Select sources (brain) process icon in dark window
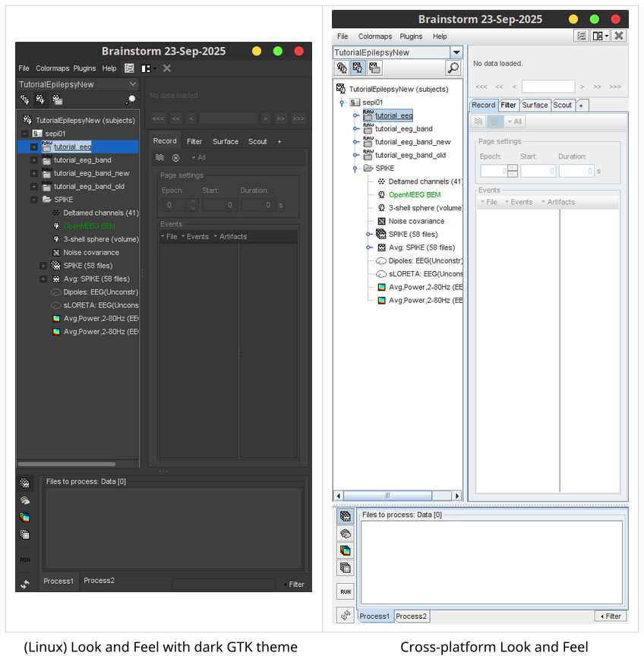Viewport: 644px width, 659px height. 25,500
